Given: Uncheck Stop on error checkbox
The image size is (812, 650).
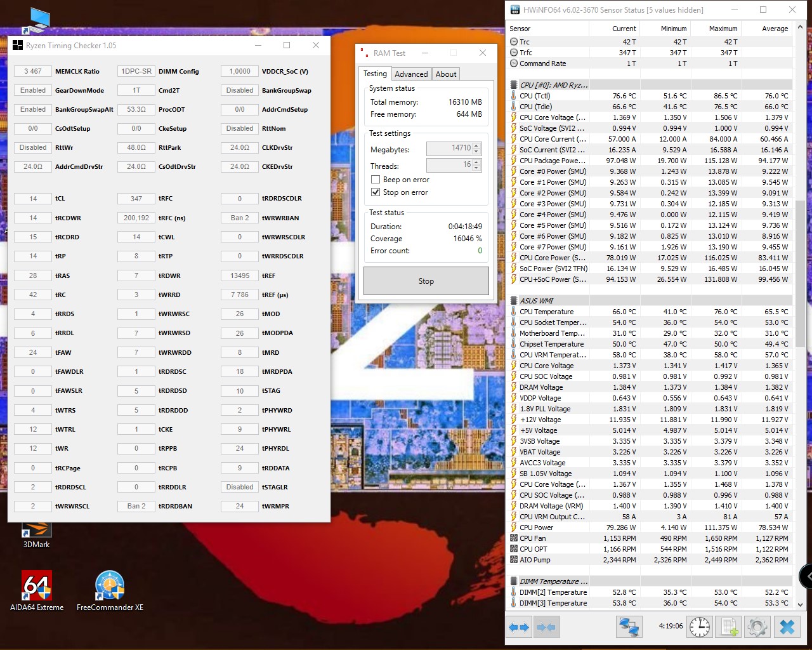Looking at the screenshot, I should [376, 192].
